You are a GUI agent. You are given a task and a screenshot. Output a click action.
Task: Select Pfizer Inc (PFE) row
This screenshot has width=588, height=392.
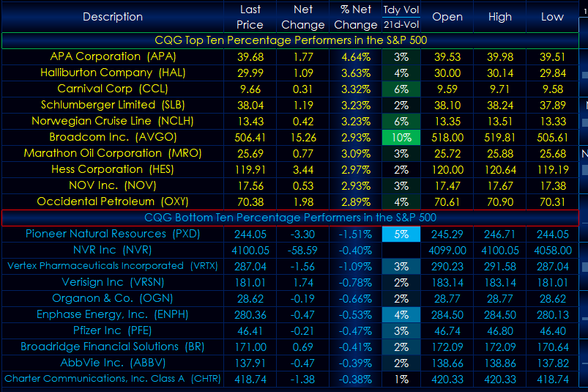[291, 331]
